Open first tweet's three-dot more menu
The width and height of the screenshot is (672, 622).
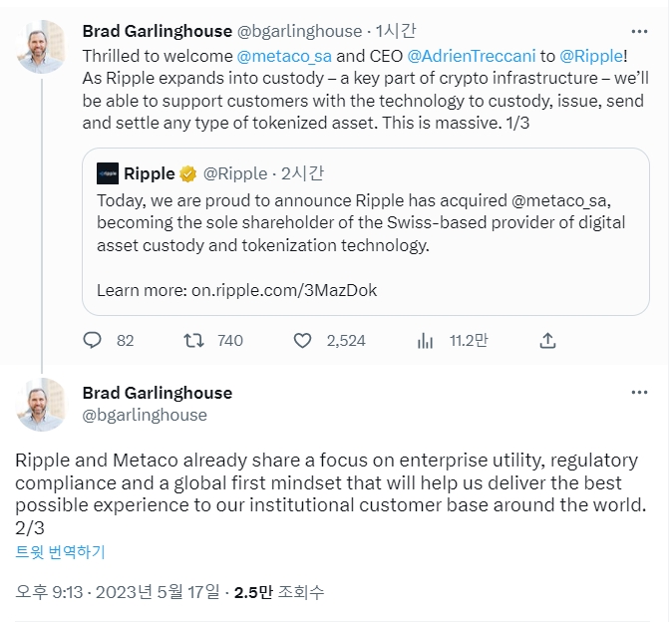639,32
